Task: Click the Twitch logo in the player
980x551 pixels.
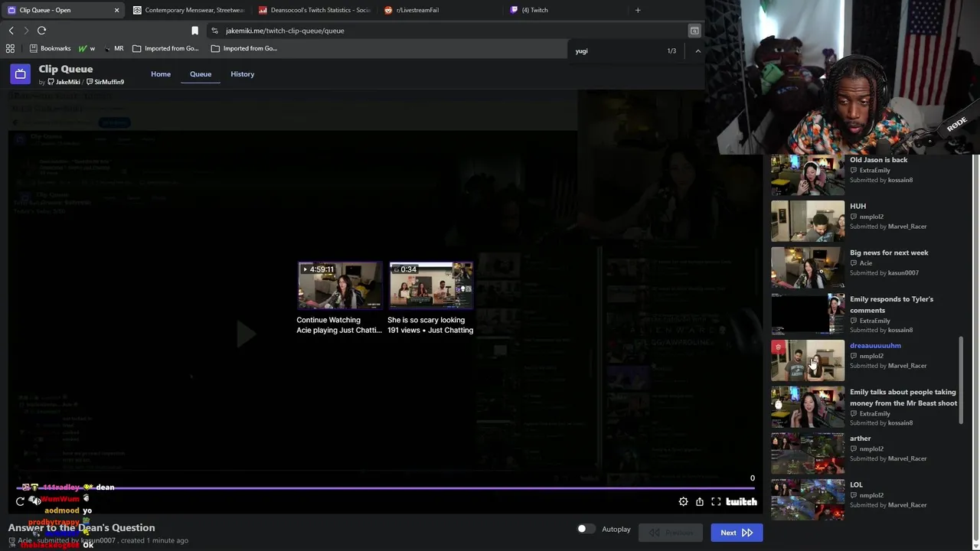Action: click(x=741, y=501)
